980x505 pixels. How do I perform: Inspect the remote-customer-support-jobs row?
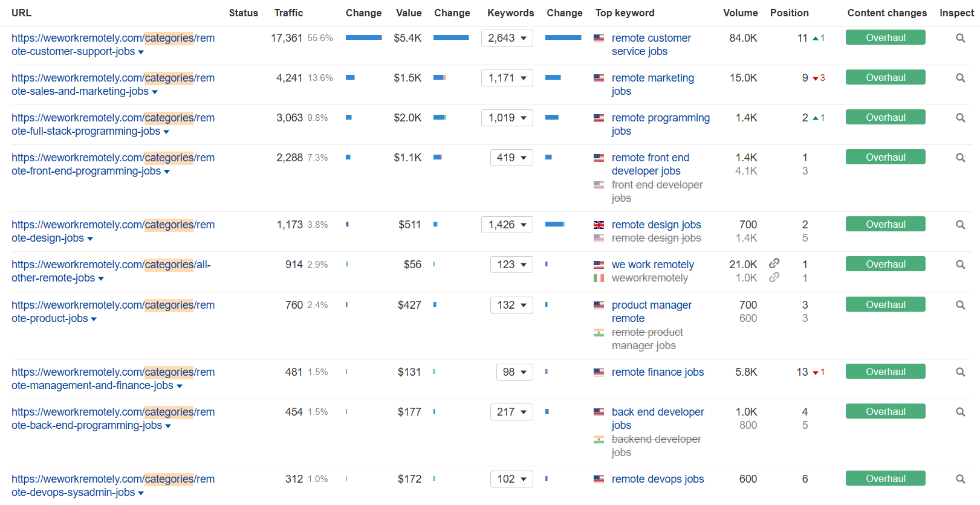960,38
